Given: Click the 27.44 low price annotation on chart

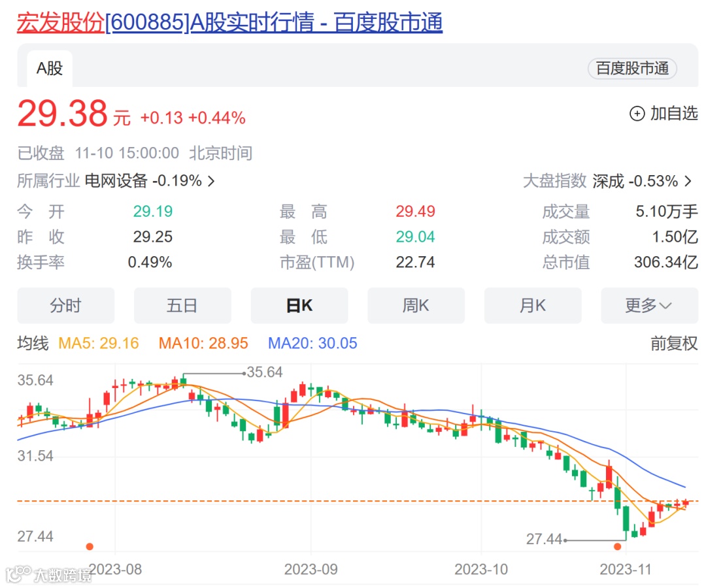Looking at the screenshot, I should (545, 538).
